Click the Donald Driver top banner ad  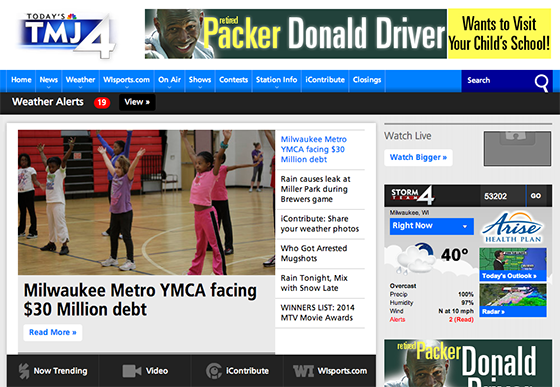tap(348, 34)
